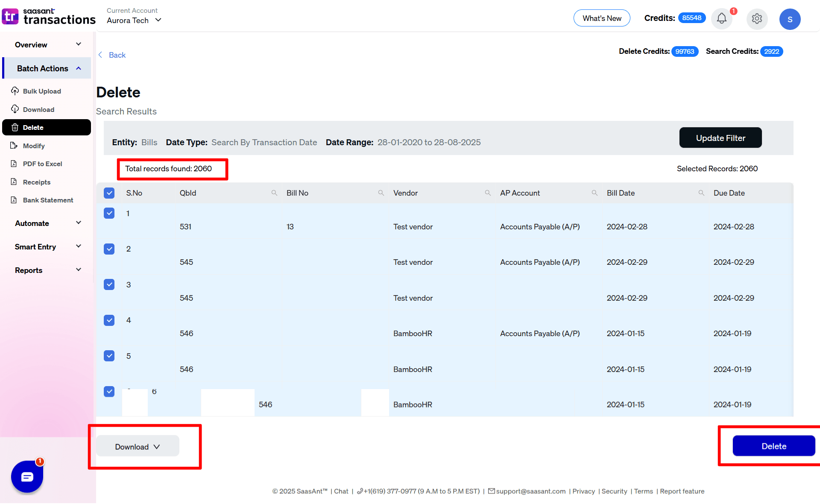Search the Bill Date column

pos(701,193)
